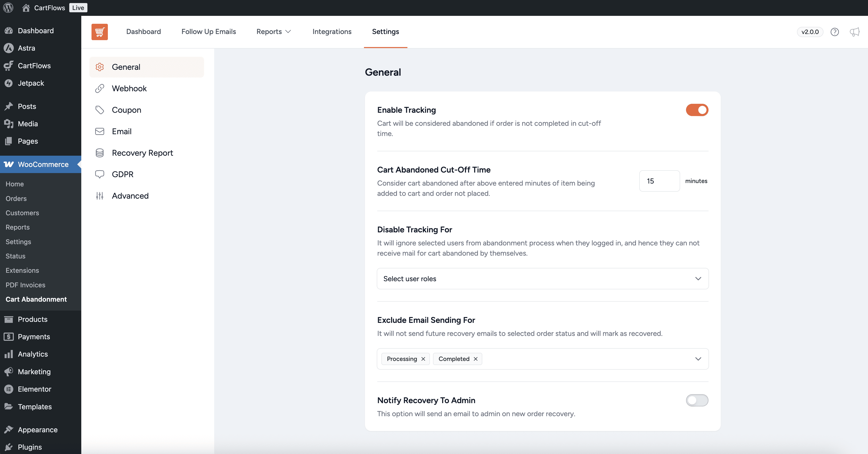868x454 pixels.
Task: Remove the Completed status tag
Action: (475, 359)
